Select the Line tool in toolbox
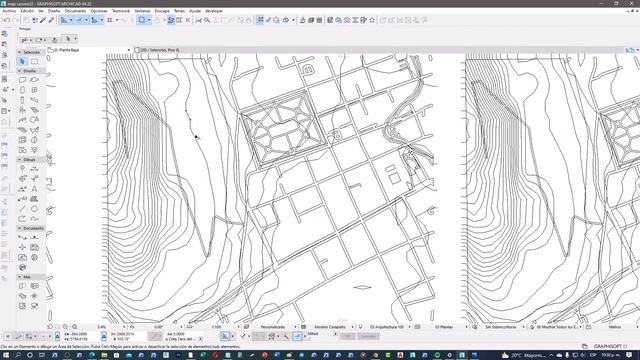This screenshot has height=360, width=640. click(22, 209)
